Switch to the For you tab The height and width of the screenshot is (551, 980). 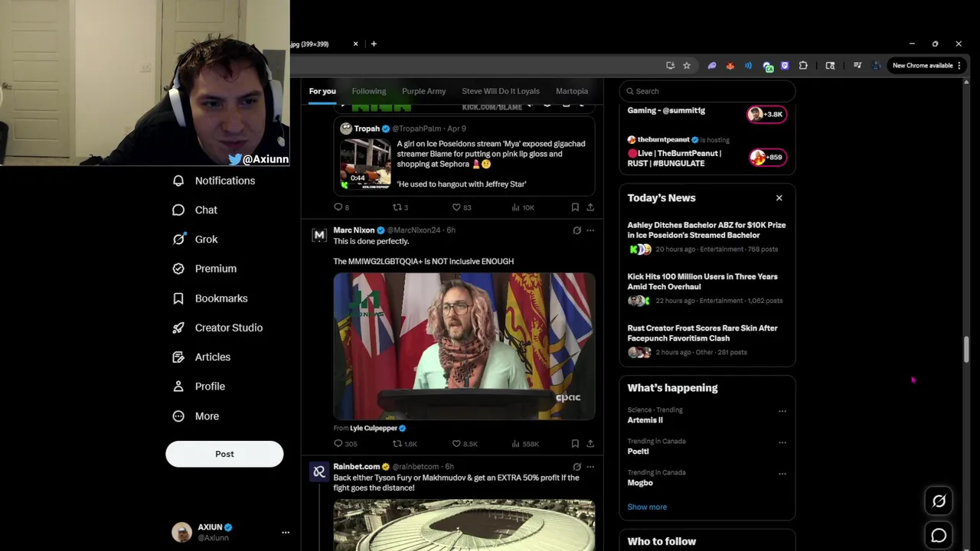click(x=322, y=91)
